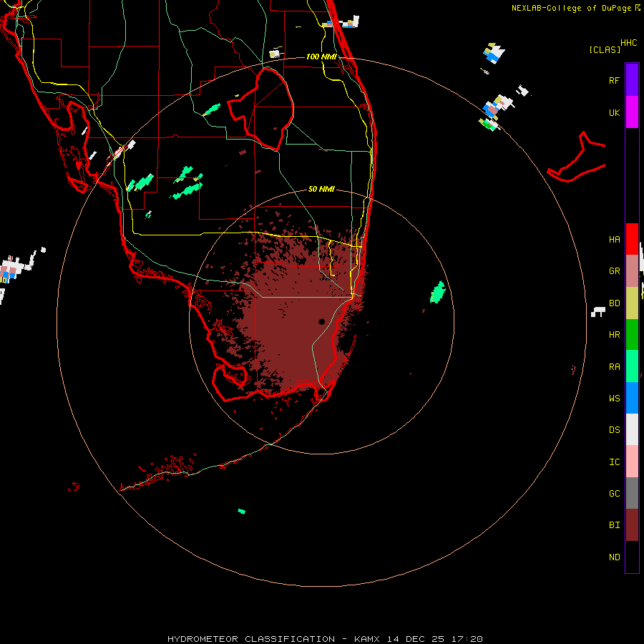This screenshot has width=644, height=644.
Task: Click the WS legend label
Action: coord(614,399)
